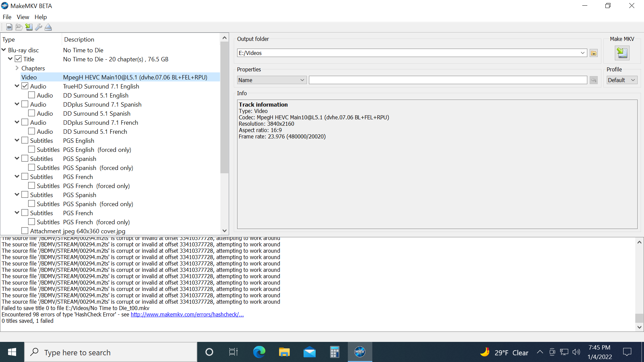Viewport: 644px width, 362px height.
Task: Browse for output folder with folder icon
Action: (x=594, y=53)
